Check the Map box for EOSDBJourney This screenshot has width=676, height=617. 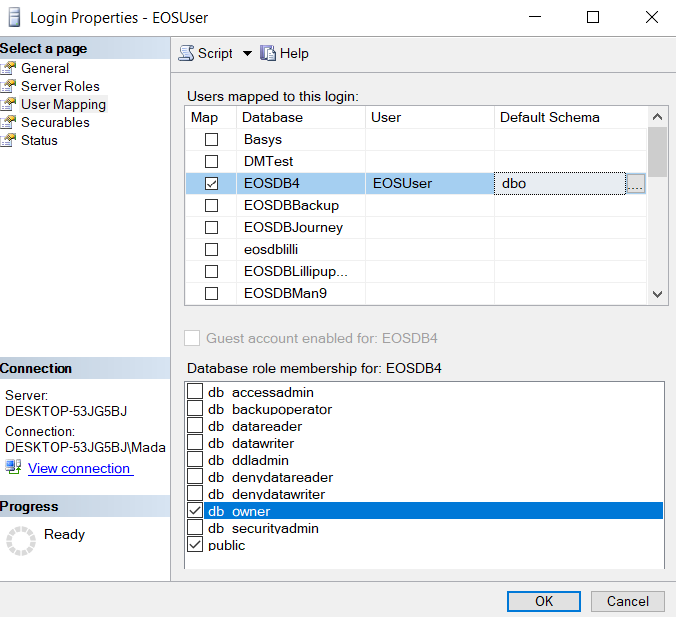click(x=211, y=228)
